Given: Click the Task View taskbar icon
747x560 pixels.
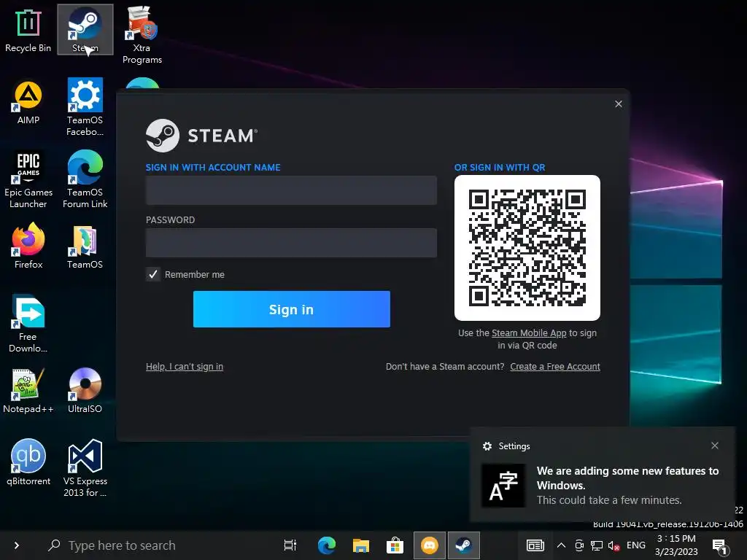Looking at the screenshot, I should pyautogui.click(x=290, y=545).
